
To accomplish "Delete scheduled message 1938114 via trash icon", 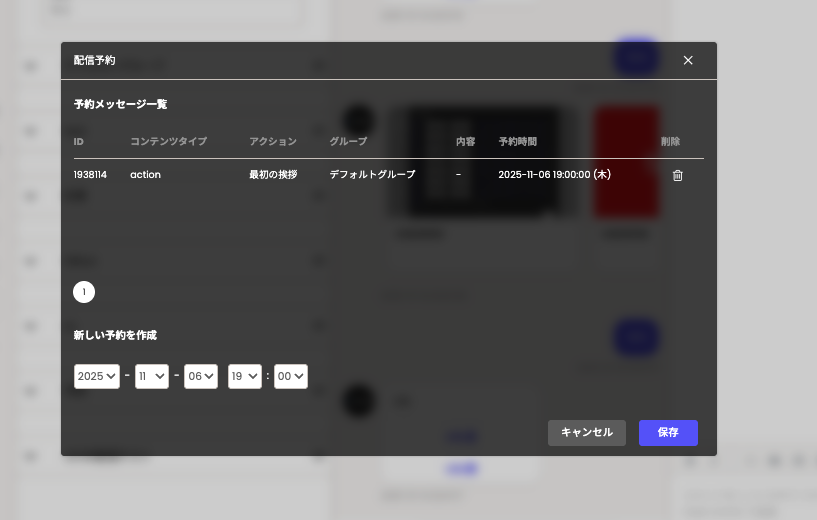I will (x=677, y=175).
